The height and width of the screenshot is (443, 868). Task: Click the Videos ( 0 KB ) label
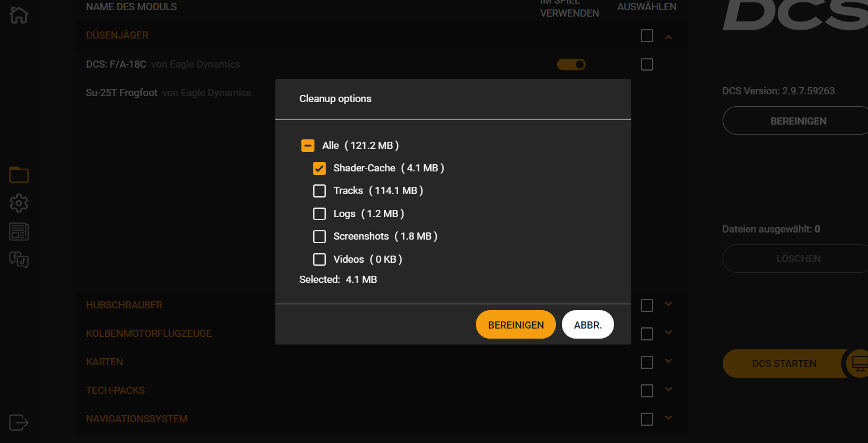tap(368, 259)
